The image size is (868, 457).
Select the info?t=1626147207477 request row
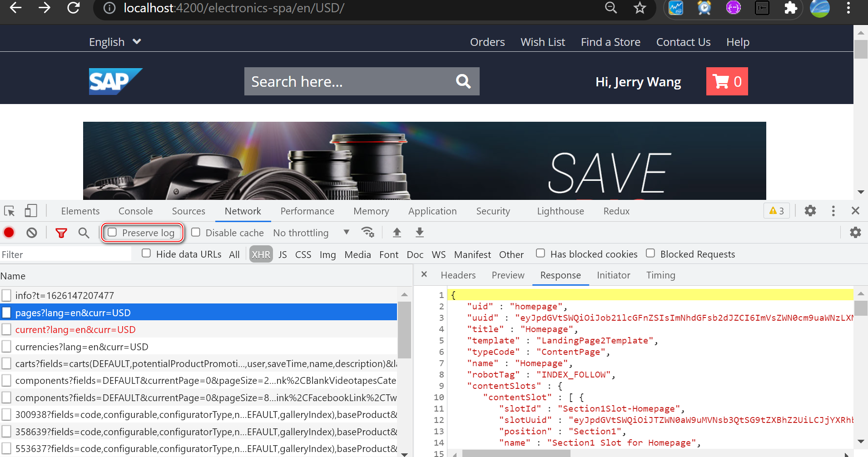click(x=198, y=296)
